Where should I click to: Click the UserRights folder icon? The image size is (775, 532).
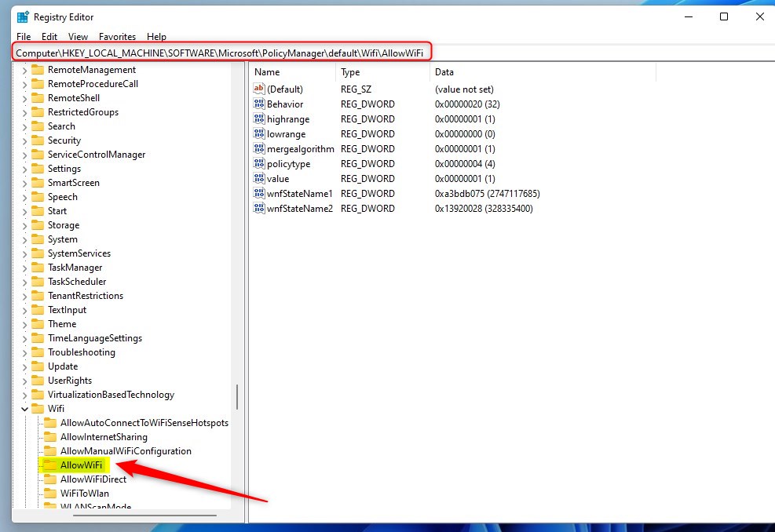click(38, 381)
